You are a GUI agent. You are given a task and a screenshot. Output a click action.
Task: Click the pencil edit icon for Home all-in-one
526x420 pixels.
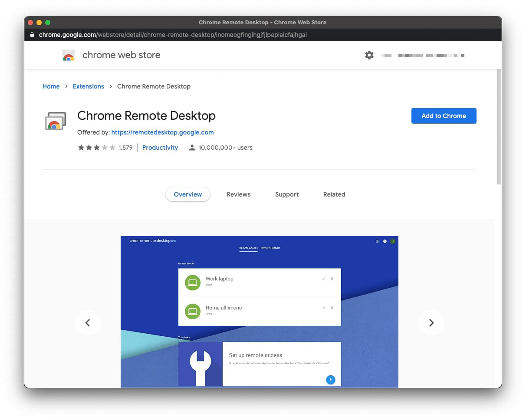coord(324,308)
